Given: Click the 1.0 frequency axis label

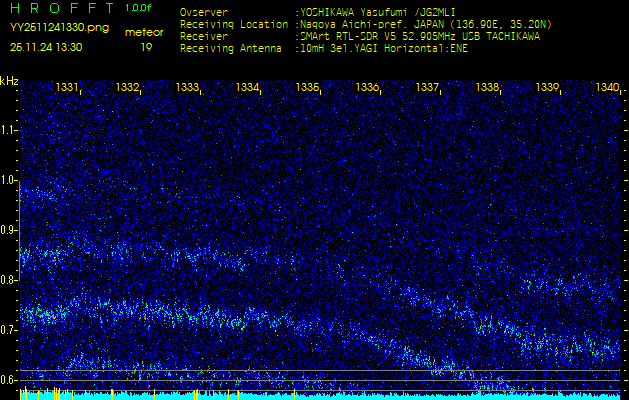Looking at the screenshot, I should (x=9, y=180).
